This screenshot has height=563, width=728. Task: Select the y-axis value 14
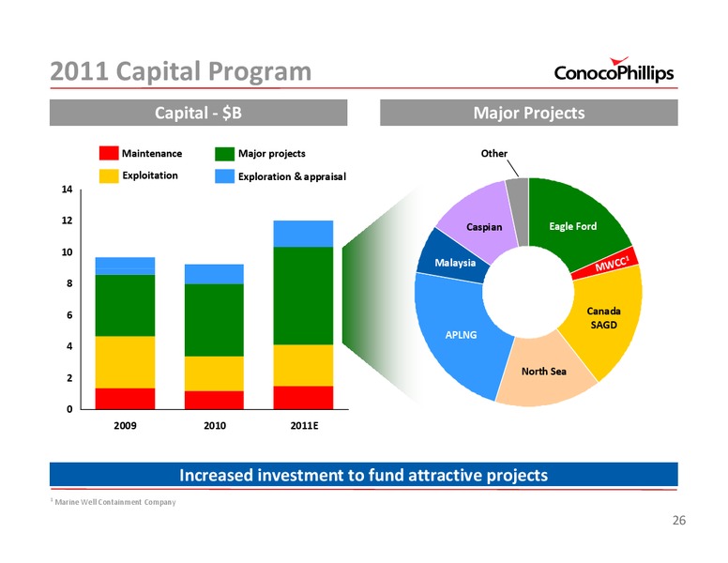[68, 189]
